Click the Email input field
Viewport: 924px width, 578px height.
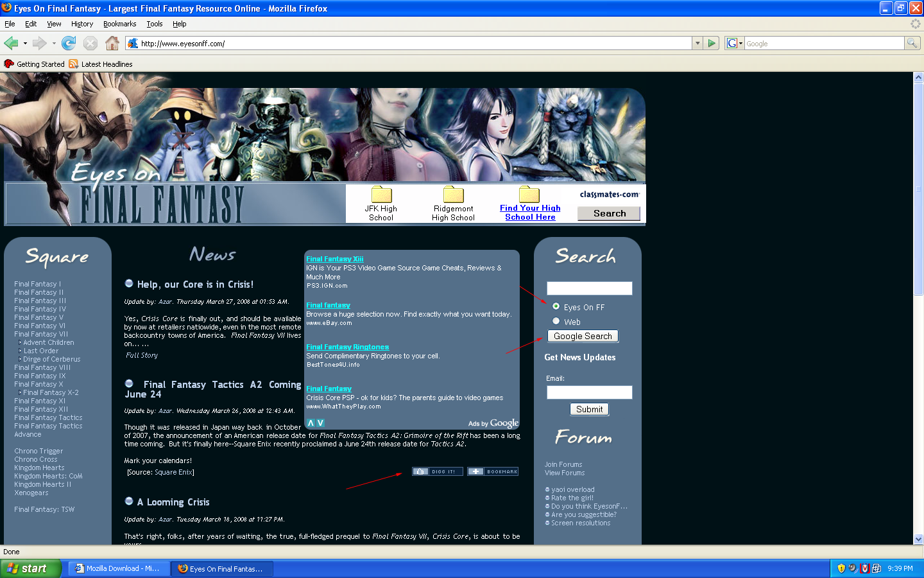tap(589, 392)
